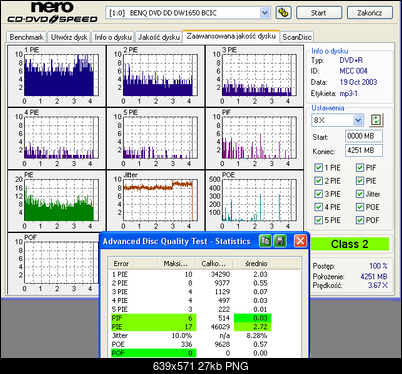This screenshot has width=402, height=374.
Task: Toggle the PIF checkbox
Action: [x=360, y=168]
